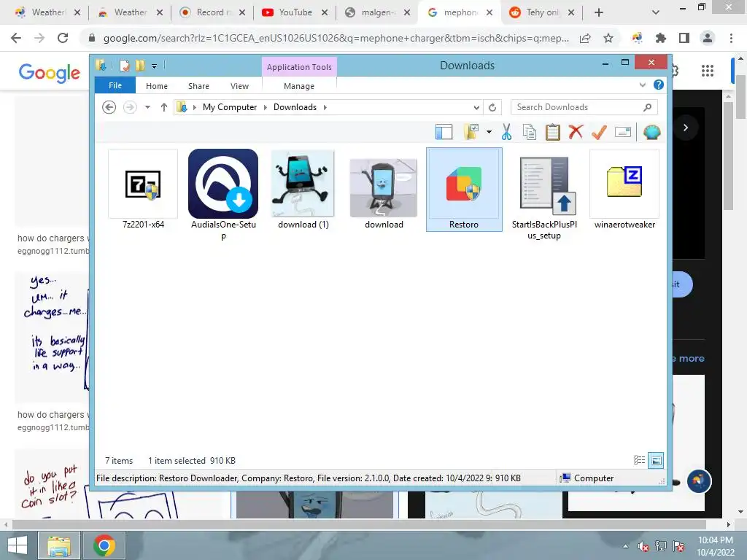Open Chrome tab search dropdown chevron
The width and height of the screenshot is (747, 560).
click(x=656, y=12)
